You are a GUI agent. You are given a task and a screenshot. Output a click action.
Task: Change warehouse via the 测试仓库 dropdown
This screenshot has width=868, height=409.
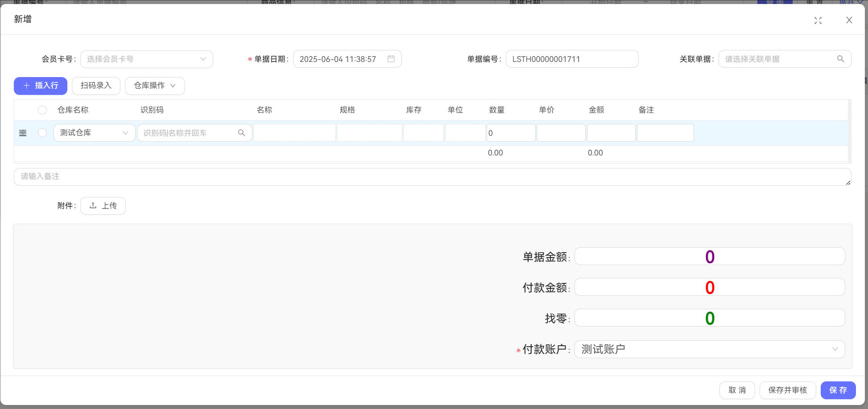[x=94, y=132]
